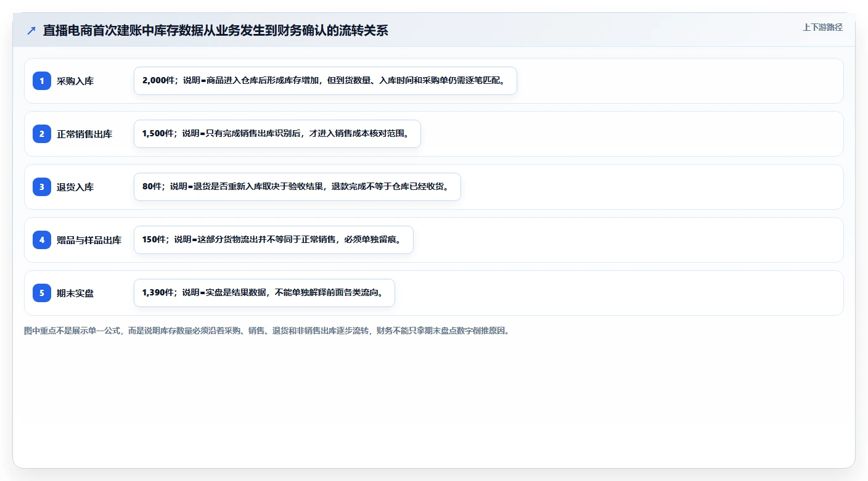Screen dimensions: 868x481
Task: Select the 期末实盘 step label
Action: (75, 293)
